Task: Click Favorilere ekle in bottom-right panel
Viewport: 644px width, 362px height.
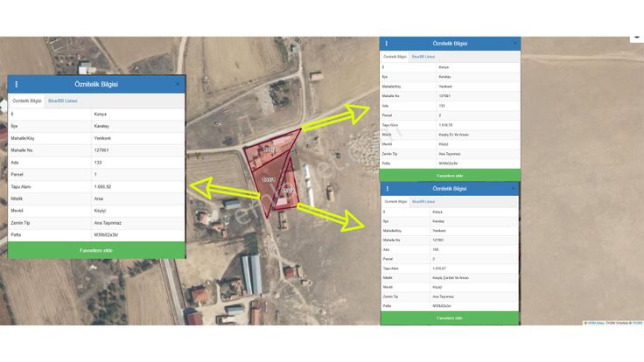Action: [450, 317]
